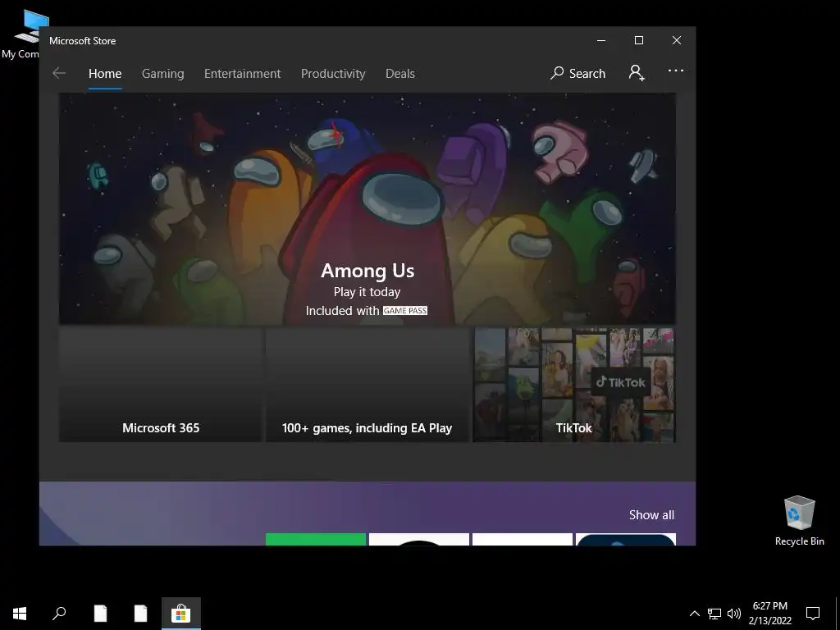Open the Among Us featured banner
Image resolution: width=840 pixels, height=630 pixels.
[x=367, y=208]
